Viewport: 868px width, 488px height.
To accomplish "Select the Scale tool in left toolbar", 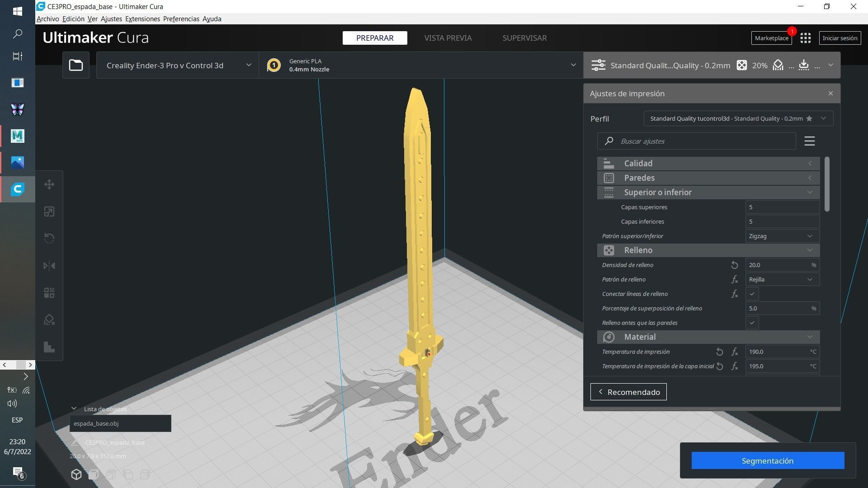I will click(49, 211).
